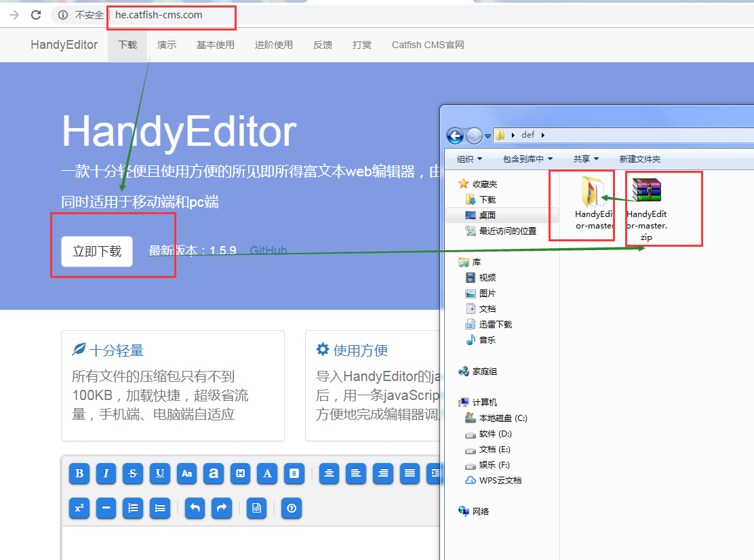This screenshot has width=754, height=560.
Task: Redo the last edit in the editor
Action: point(222,508)
